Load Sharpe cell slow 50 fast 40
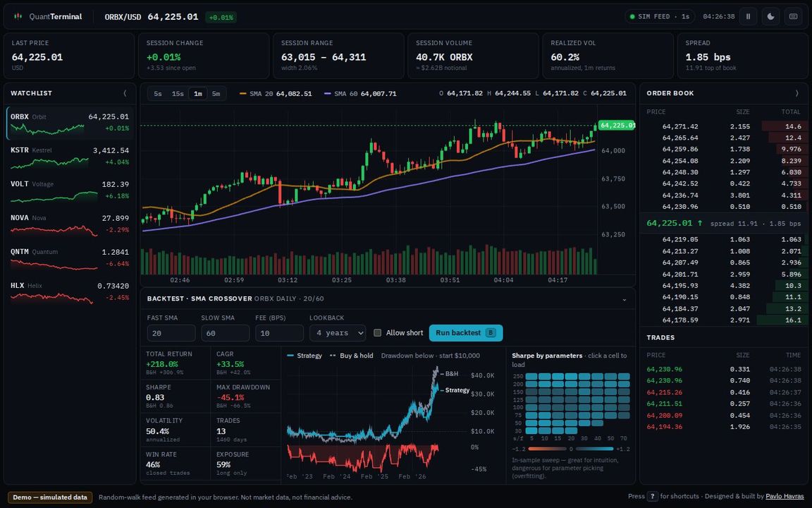The height and width of the screenshot is (508, 812). [598, 423]
